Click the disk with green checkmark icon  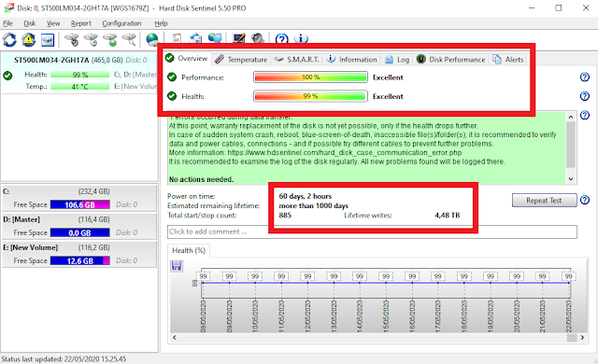pos(110,39)
